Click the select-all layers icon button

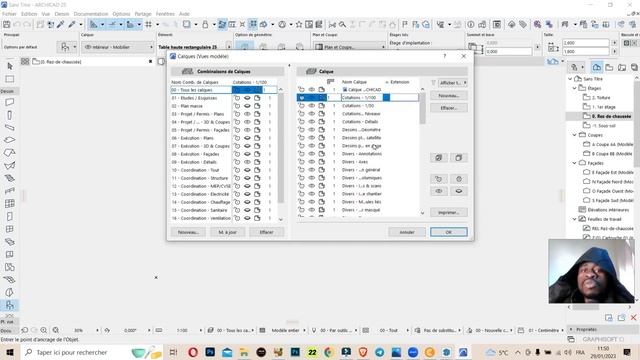pyautogui.click(x=439, y=158)
